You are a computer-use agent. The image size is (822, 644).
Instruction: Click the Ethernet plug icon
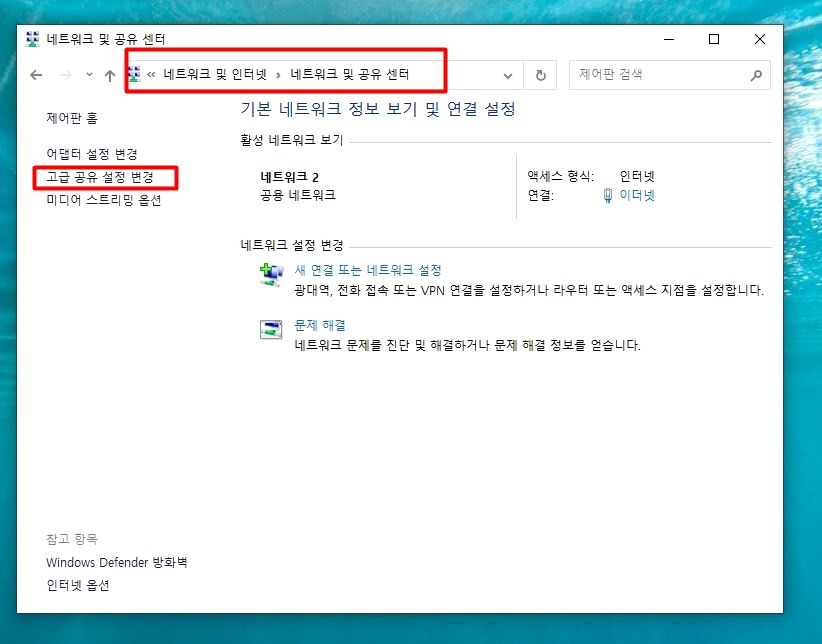click(x=608, y=196)
